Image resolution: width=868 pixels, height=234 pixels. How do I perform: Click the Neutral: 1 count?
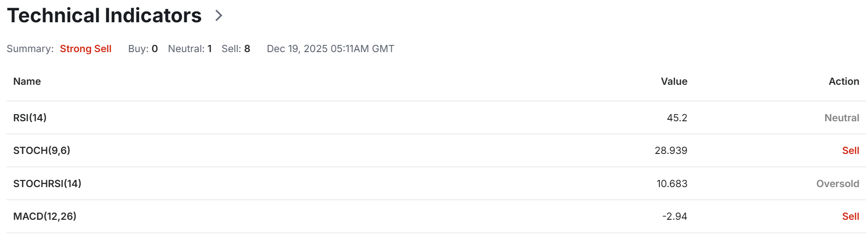(190, 49)
